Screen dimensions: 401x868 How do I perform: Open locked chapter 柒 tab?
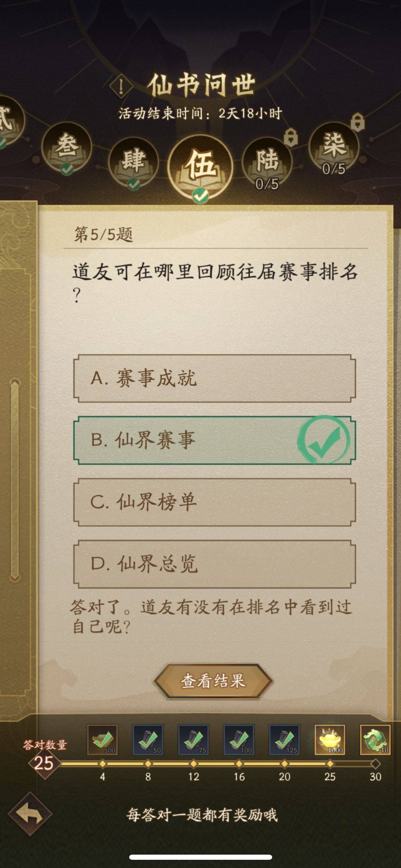pyautogui.click(x=334, y=147)
